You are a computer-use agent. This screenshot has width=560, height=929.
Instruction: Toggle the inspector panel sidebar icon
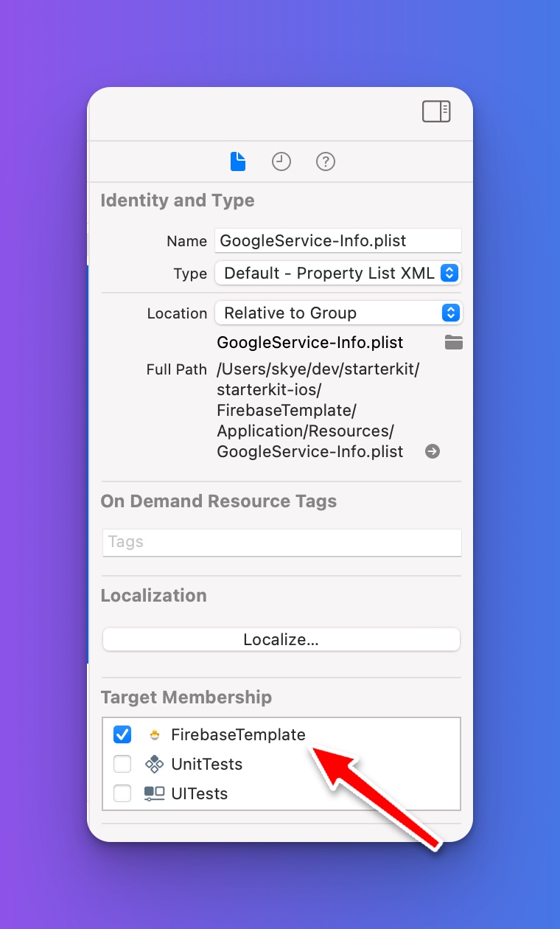[436, 112]
